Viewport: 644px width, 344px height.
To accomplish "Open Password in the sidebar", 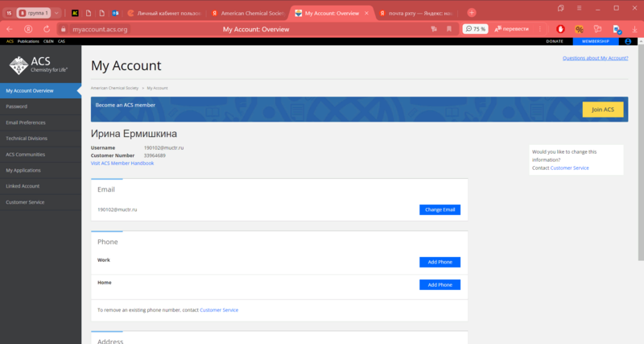I will 41,106.
